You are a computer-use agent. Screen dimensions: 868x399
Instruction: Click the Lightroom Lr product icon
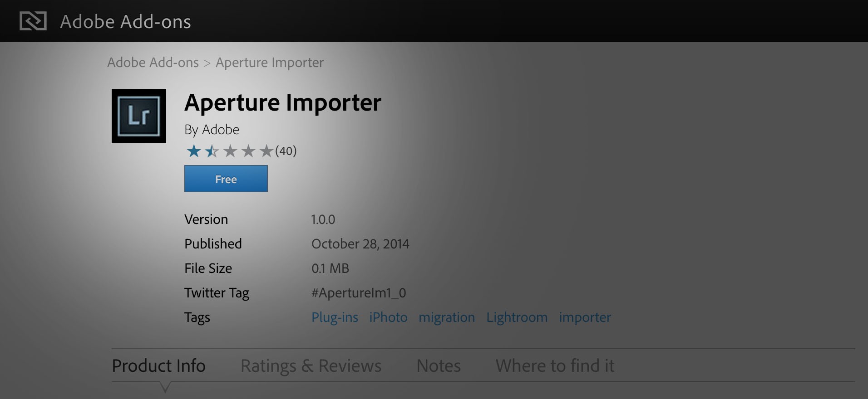point(138,116)
